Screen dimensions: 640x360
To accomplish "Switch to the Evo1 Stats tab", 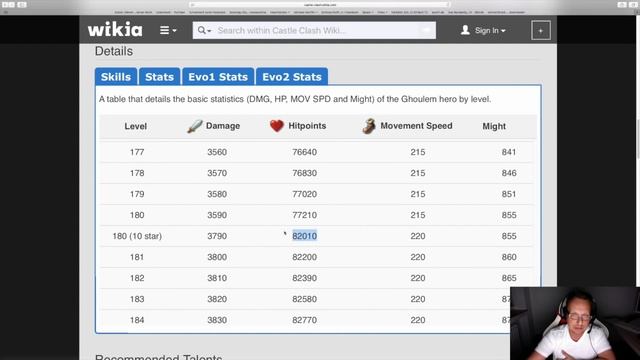I will click(x=218, y=77).
